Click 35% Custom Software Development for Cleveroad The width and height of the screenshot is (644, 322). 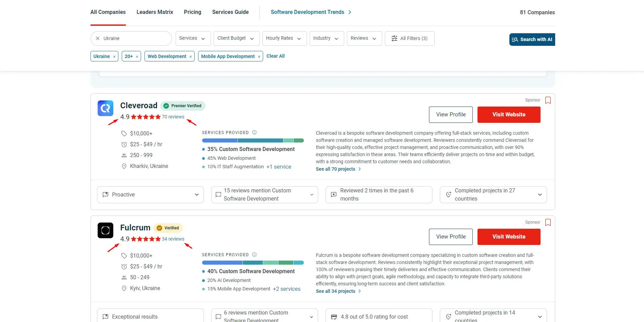pyautogui.click(x=251, y=149)
